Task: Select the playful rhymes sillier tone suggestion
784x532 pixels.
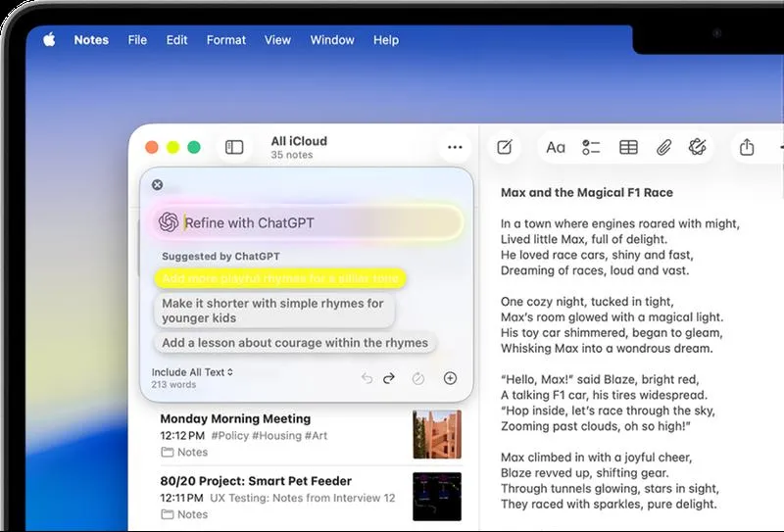Action: click(x=280, y=278)
